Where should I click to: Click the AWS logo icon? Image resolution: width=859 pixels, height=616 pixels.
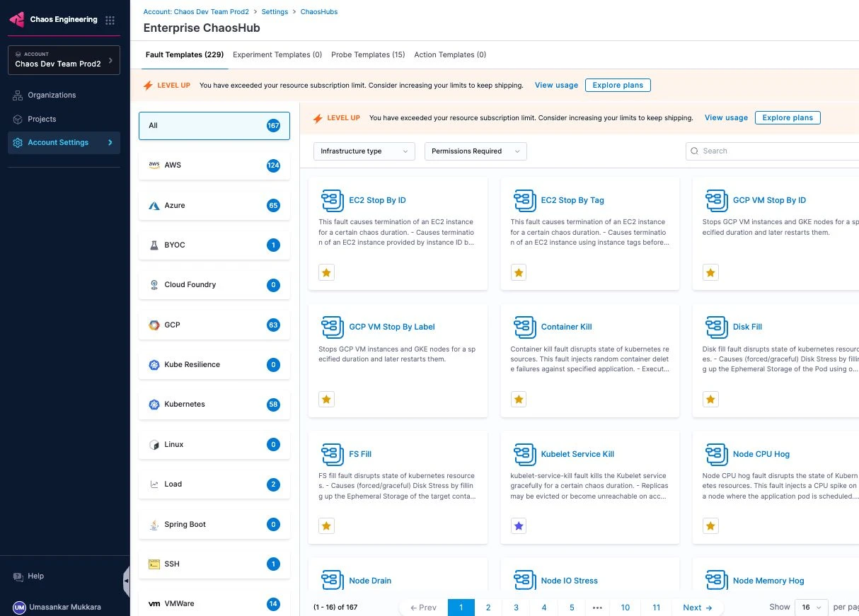[154, 165]
